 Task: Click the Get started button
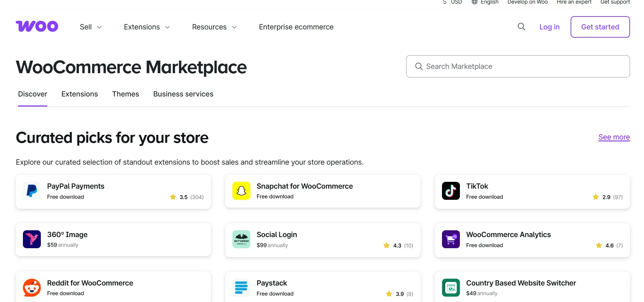click(x=600, y=27)
